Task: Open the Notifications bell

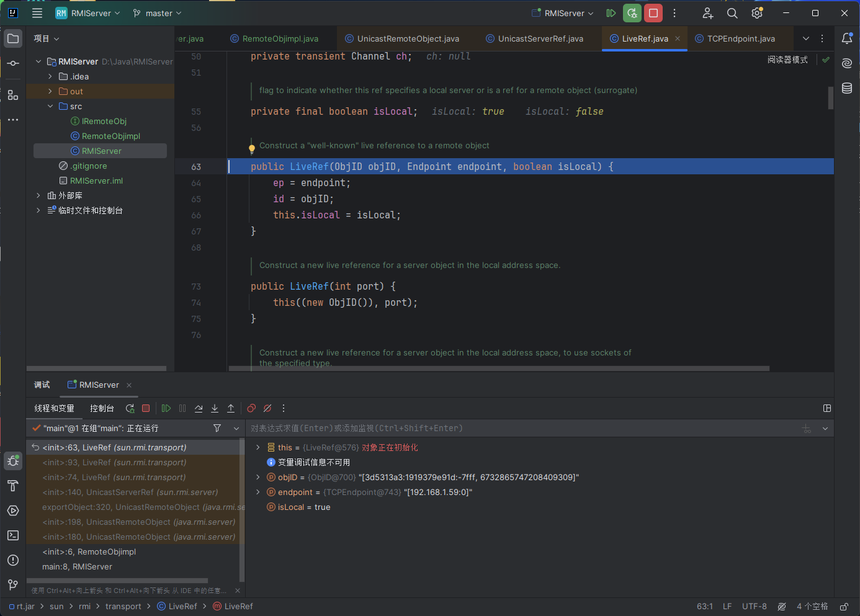Action: (847, 38)
